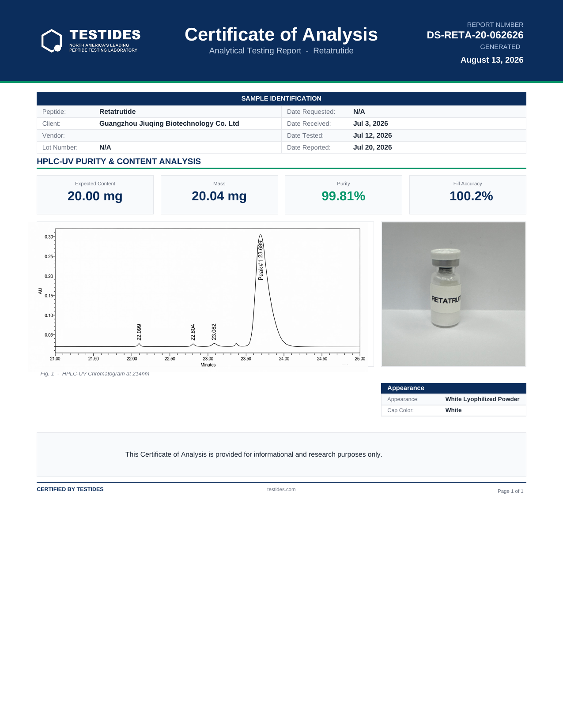Click the Fig. 1 chromatogram caption

pos(95,374)
